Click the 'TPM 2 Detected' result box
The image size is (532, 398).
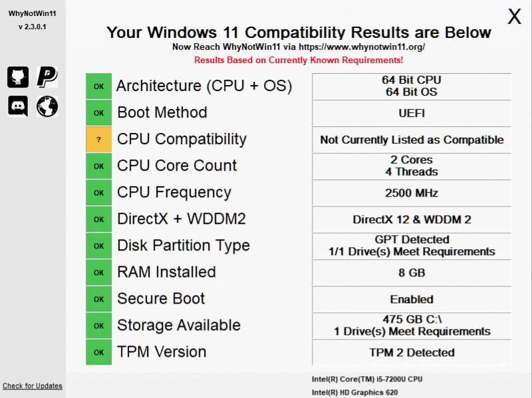coord(412,352)
